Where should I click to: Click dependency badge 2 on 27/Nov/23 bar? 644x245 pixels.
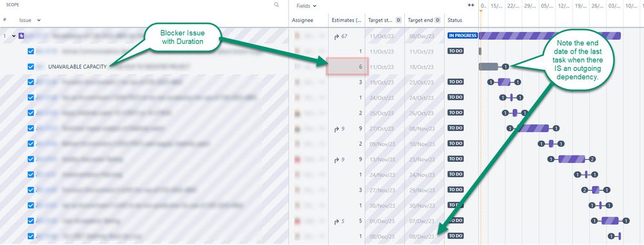585,190
